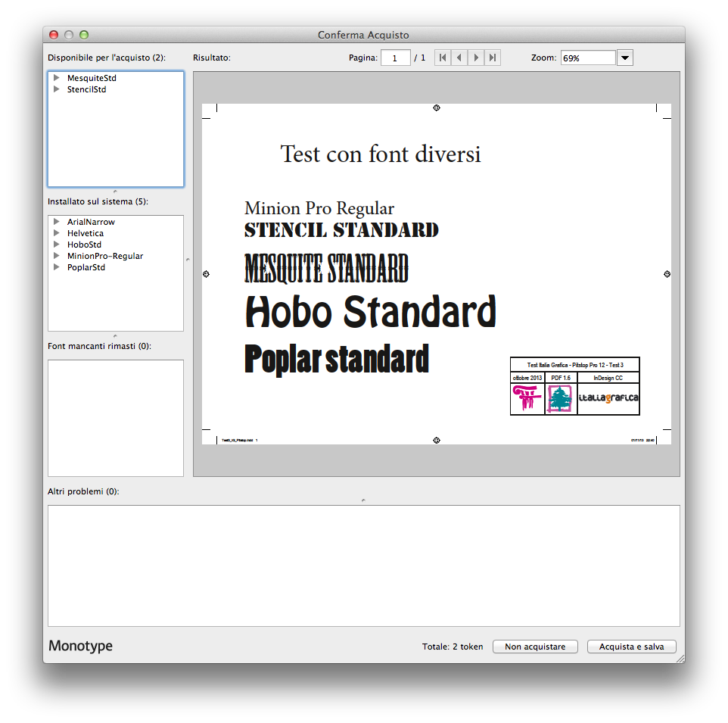Viewport: 728px width, 723px height.
Task: Click the pink column logo in preview
Action: pos(527,398)
